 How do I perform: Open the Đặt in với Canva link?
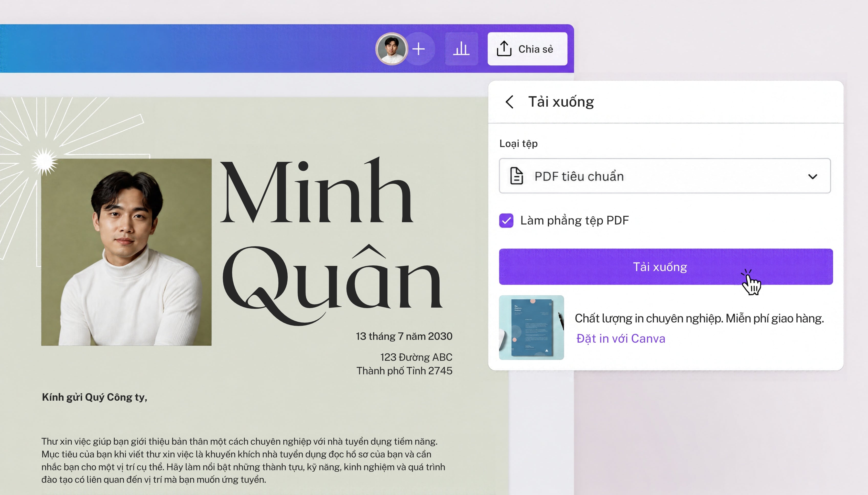pos(621,338)
